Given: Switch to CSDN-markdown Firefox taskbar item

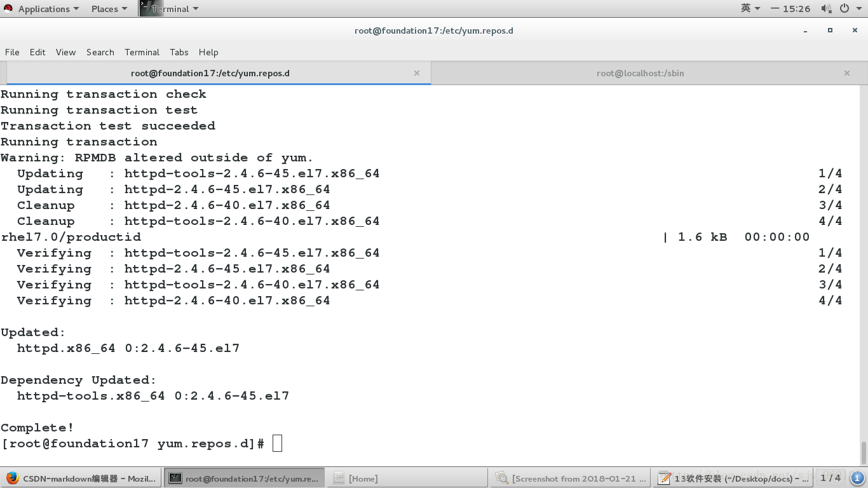Looking at the screenshot, I should coord(81,478).
